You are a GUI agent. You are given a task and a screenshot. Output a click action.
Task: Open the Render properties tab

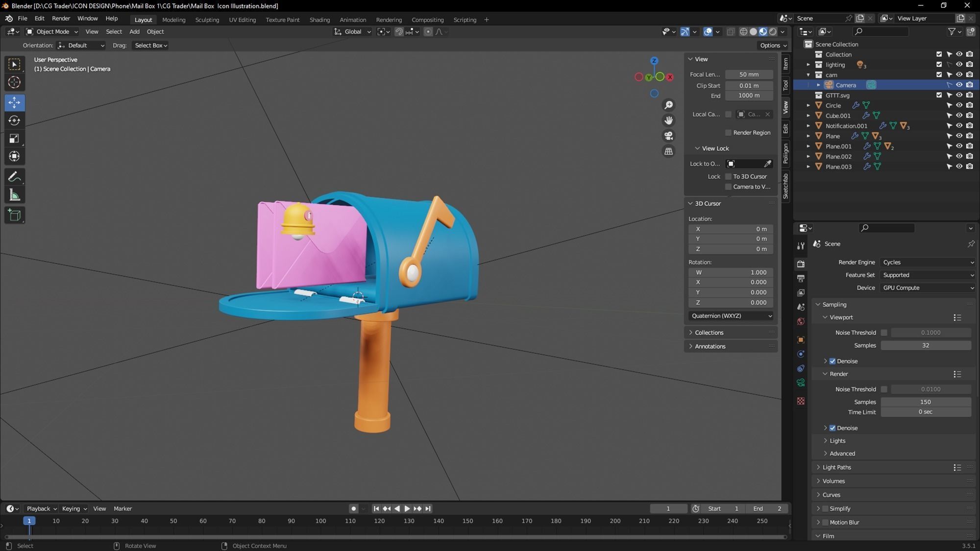pyautogui.click(x=801, y=264)
